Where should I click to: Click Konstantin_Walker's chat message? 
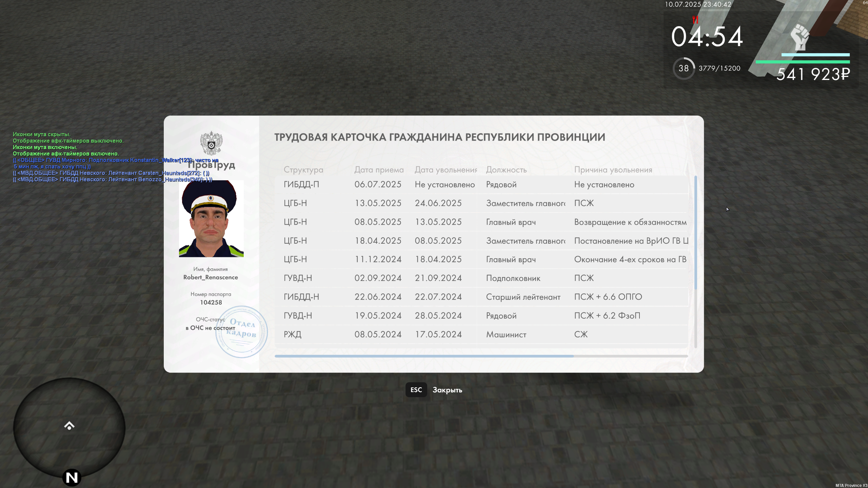(116, 163)
